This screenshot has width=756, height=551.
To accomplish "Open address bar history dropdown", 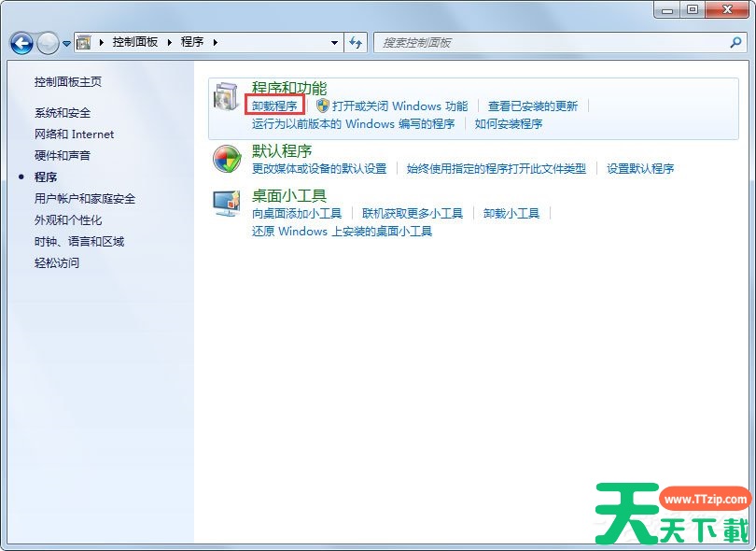I will click(x=335, y=42).
